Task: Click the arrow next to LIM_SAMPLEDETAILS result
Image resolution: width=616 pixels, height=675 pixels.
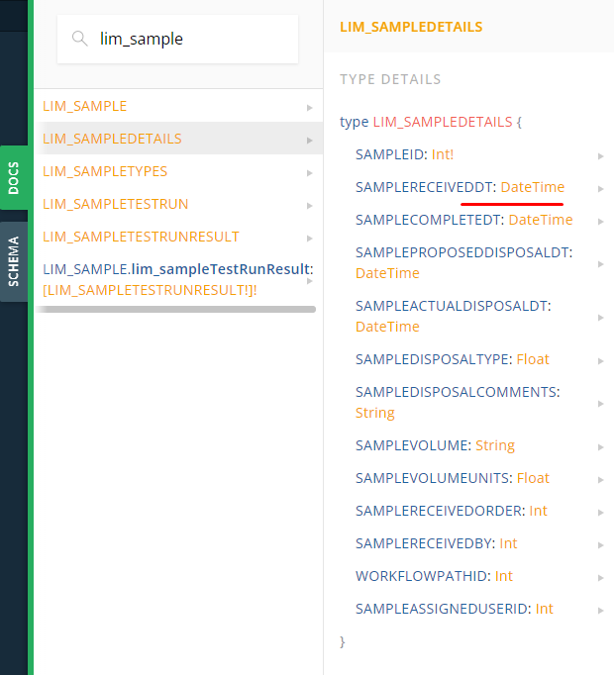Action: (x=309, y=140)
